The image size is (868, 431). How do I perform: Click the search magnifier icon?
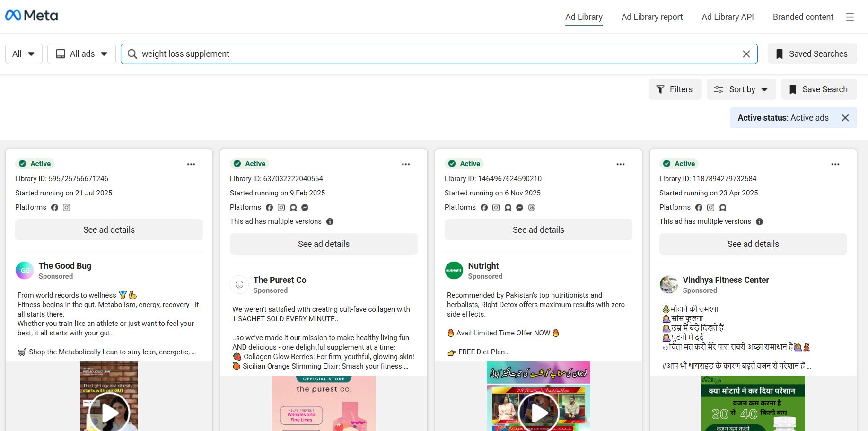tap(132, 54)
